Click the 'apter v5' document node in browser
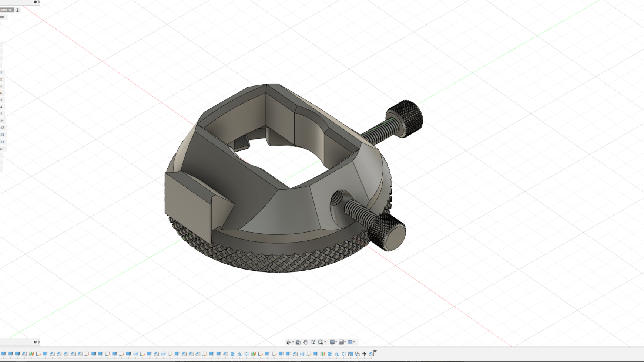Screen dimensions: 644x362 click(x=7, y=10)
